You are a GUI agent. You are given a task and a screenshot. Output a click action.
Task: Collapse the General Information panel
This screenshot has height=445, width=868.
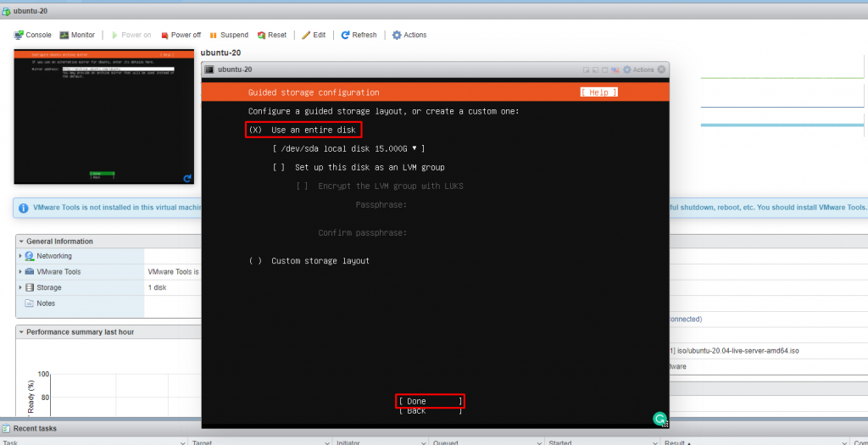[x=21, y=242]
